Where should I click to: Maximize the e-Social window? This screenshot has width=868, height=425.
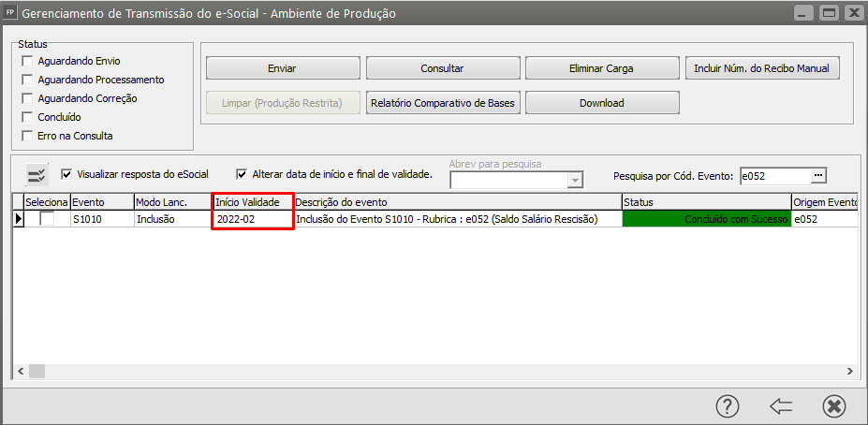[829, 12]
